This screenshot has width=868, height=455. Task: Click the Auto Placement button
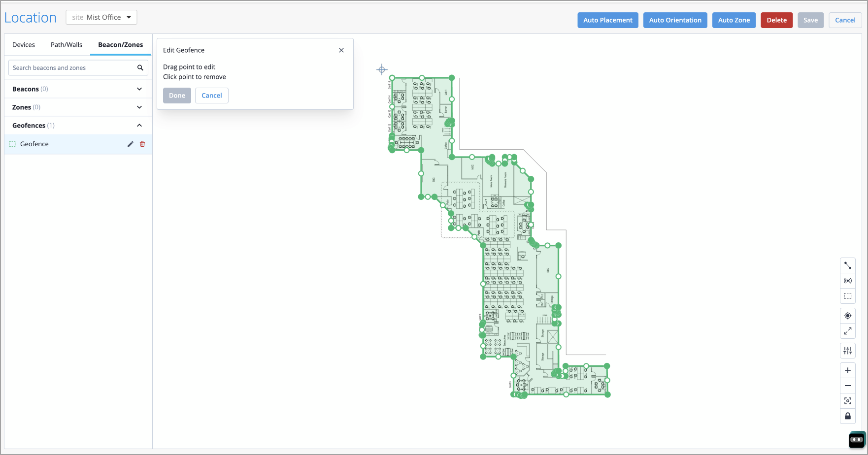pos(608,20)
